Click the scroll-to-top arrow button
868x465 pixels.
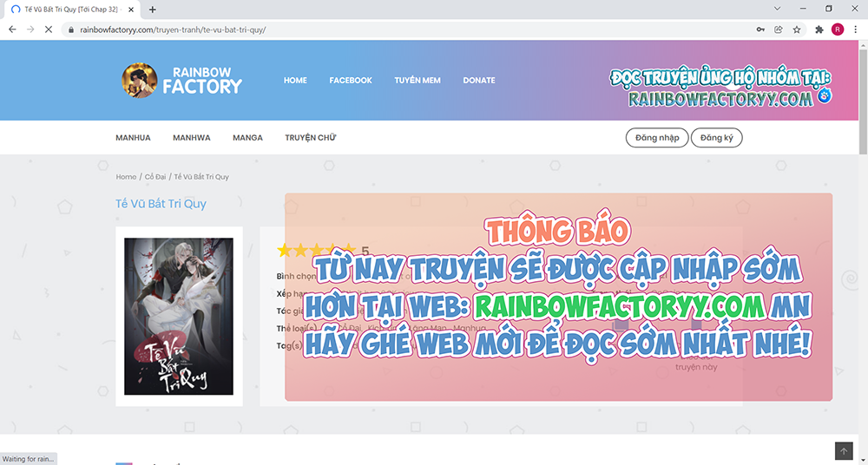[843, 451]
